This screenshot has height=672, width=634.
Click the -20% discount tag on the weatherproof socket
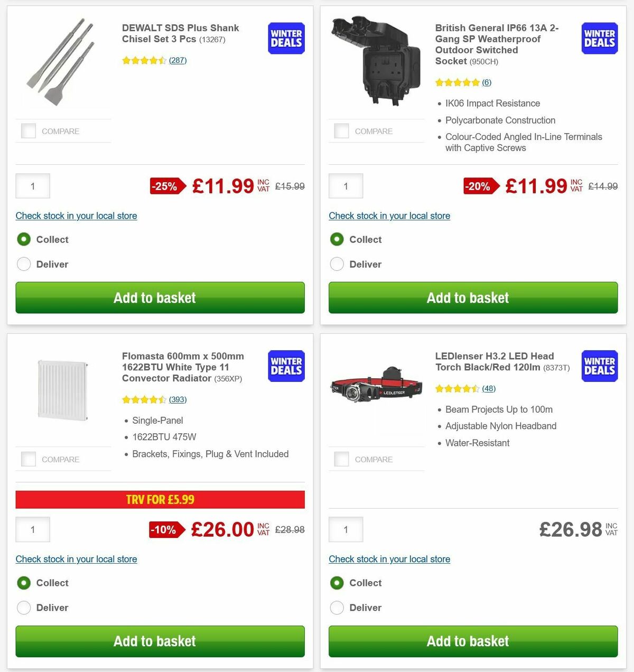pos(478,186)
